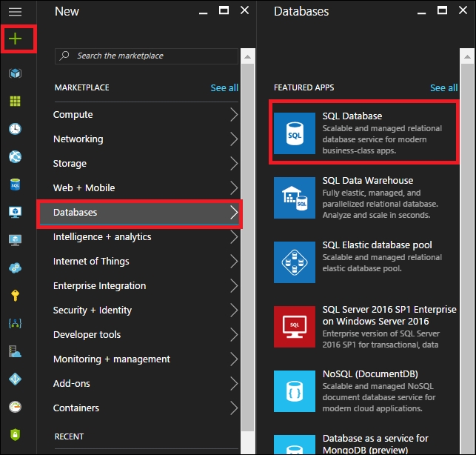Click the curly-braces logic sidebar icon
Image resolution: width=476 pixels, height=455 pixels.
(x=15, y=323)
